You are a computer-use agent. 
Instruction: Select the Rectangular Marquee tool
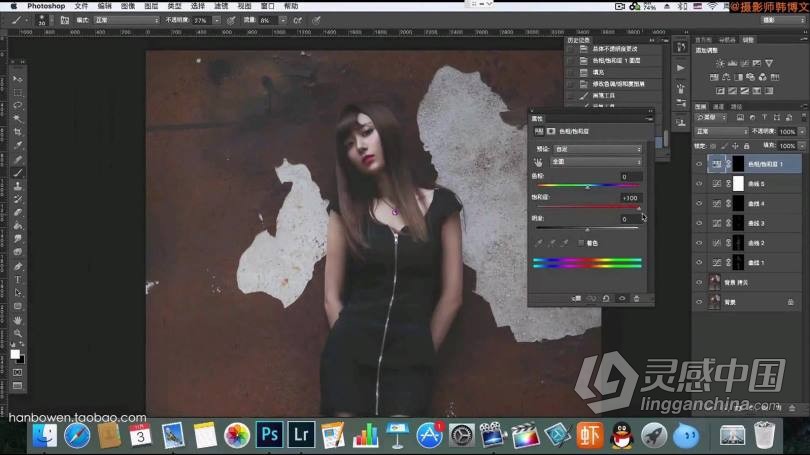coord(18,92)
